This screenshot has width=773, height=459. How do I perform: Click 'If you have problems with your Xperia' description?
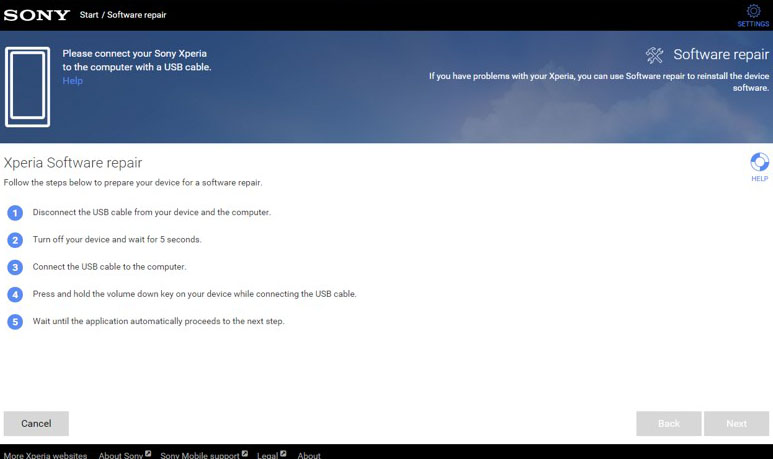598,82
